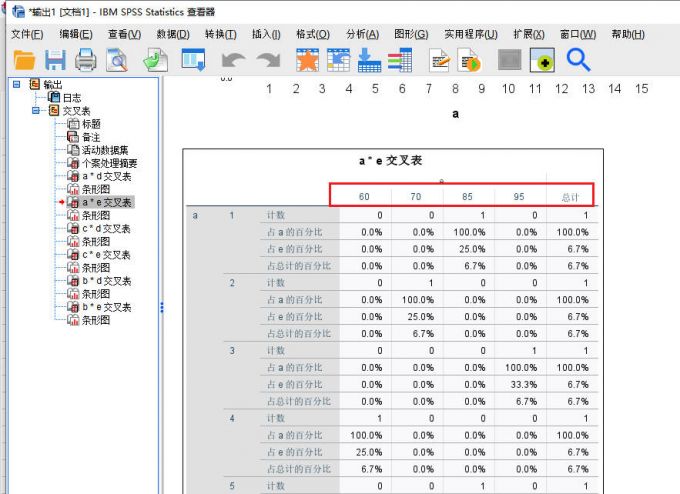The width and height of the screenshot is (680, 494).
Task: Open the 文件(F) menu
Action: pos(27,34)
